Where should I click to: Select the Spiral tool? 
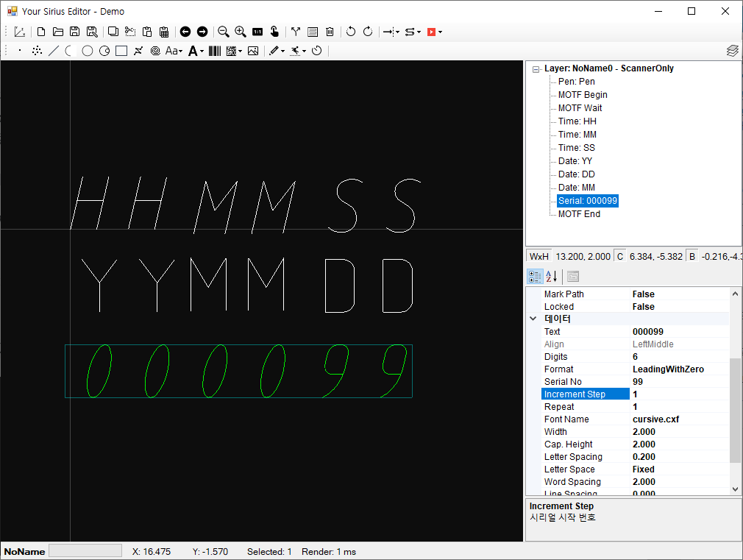coord(155,51)
